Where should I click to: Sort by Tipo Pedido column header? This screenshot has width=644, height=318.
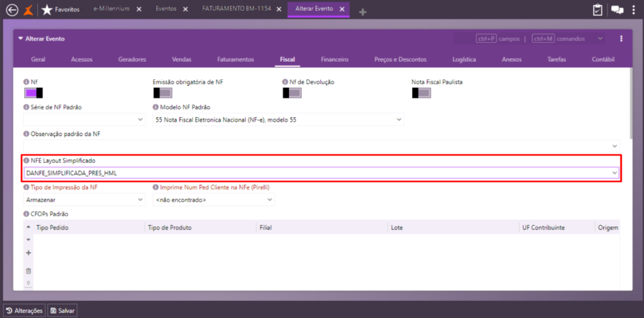(52, 227)
